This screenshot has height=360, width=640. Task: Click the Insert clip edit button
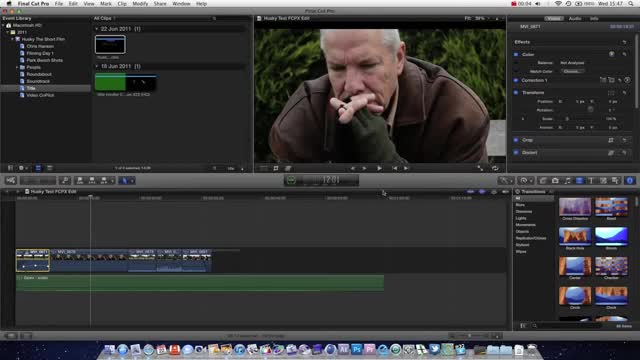coord(92,180)
